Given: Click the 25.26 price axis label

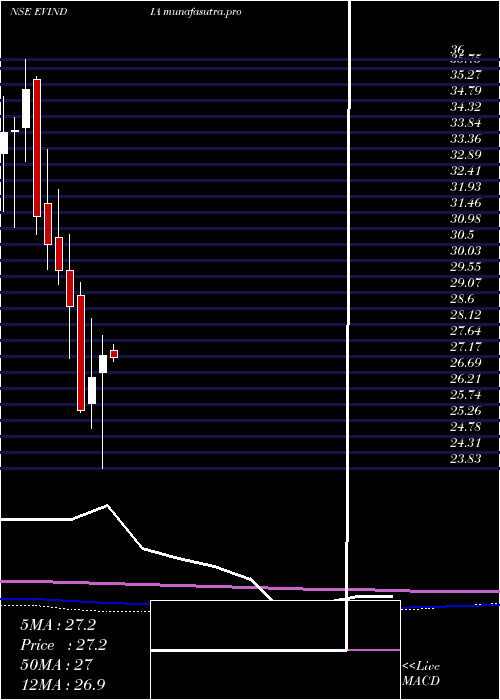Looking at the screenshot, I should [466, 412].
